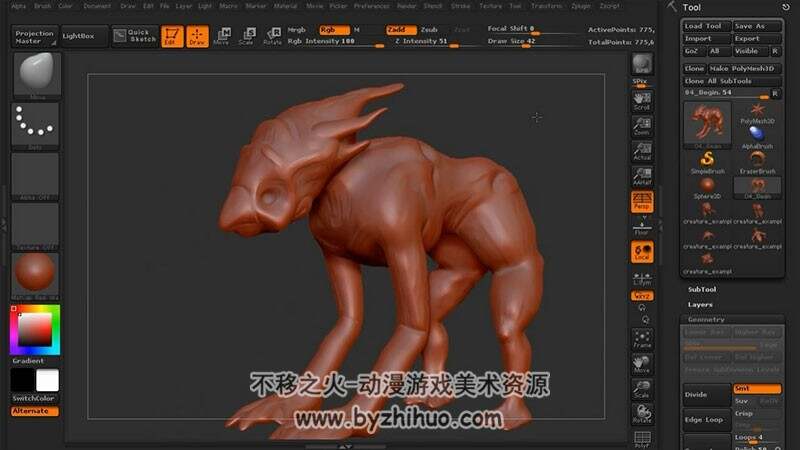Open the Alpha picker slot
This screenshot has width=800, height=450.
coord(36,176)
